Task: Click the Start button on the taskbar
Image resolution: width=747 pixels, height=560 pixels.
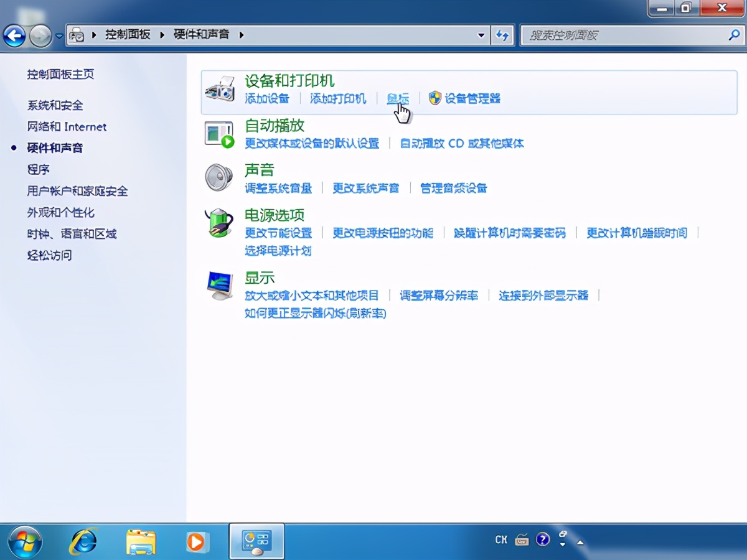Action: coord(25,541)
